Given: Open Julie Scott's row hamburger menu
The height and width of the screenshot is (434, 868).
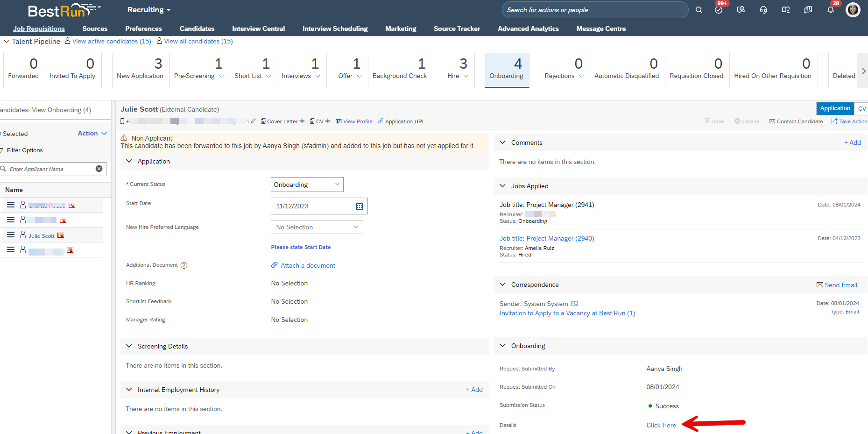Looking at the screenshot, I should click(x=11, y=235).
